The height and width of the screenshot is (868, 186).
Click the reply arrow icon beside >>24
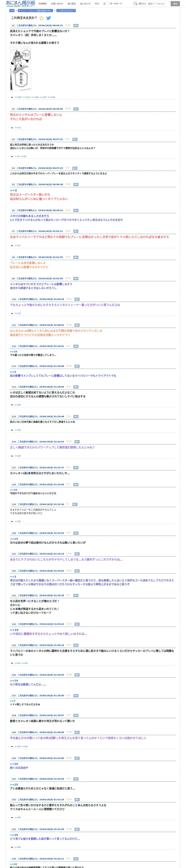[x=12, y=522]
